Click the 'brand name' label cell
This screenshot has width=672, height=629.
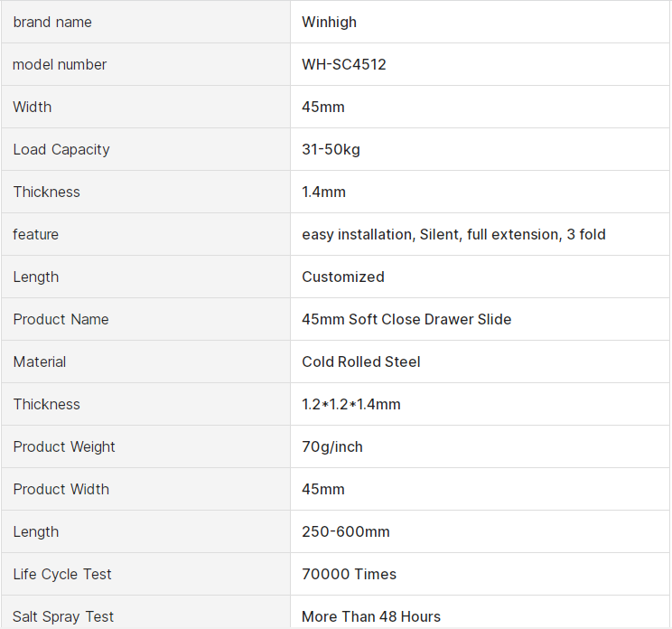tap(52, 22)
